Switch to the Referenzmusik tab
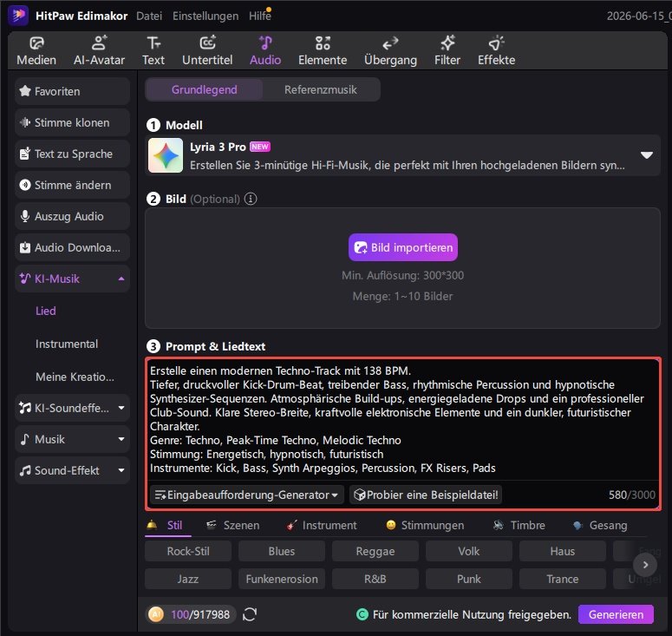The image size is (672, 636). pos(321,89)
